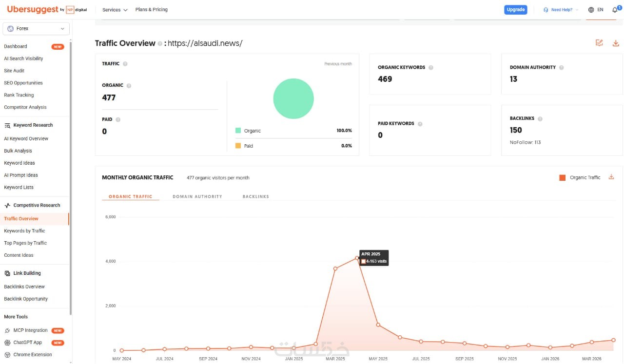Open AI Keyword Overview

26,139
